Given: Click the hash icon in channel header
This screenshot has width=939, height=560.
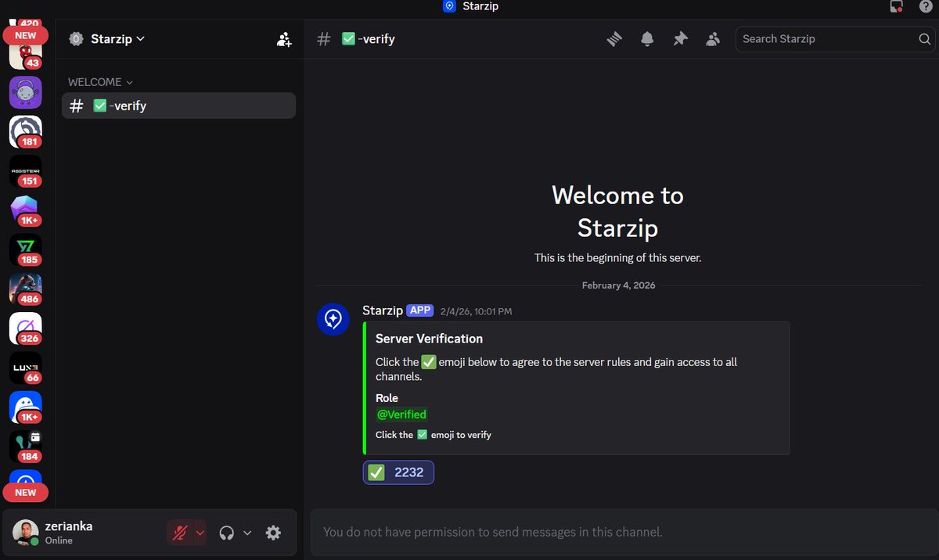Looking at the screenshot, I should tap(324, 39).
